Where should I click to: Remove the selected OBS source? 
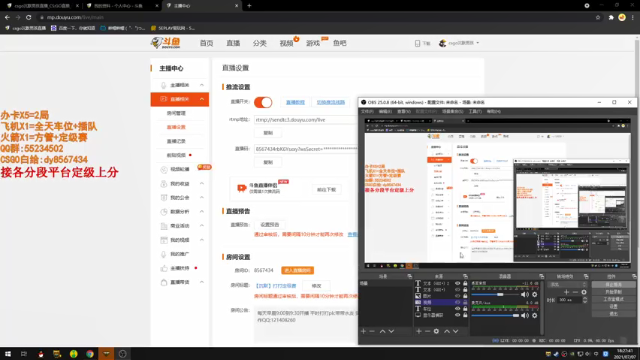click(427, 331)
